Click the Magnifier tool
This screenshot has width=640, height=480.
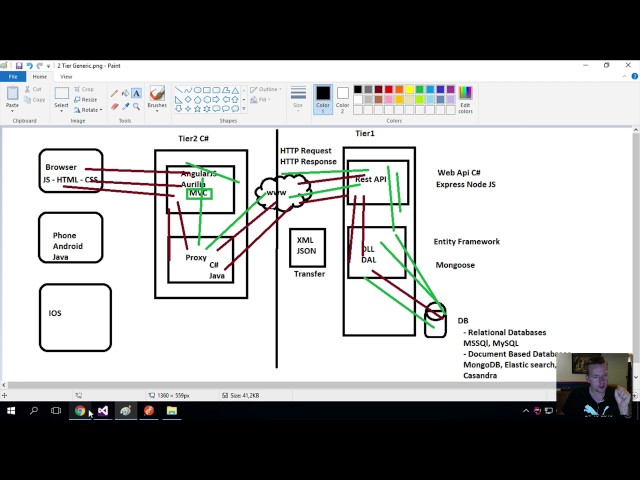136,106
